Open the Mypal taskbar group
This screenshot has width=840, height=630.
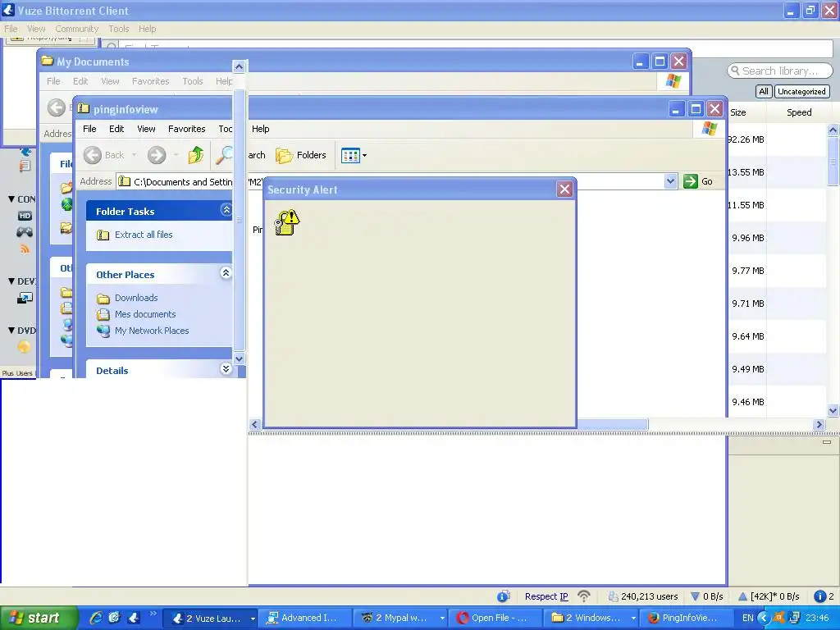pyautogui.click(x=400, y=619)
